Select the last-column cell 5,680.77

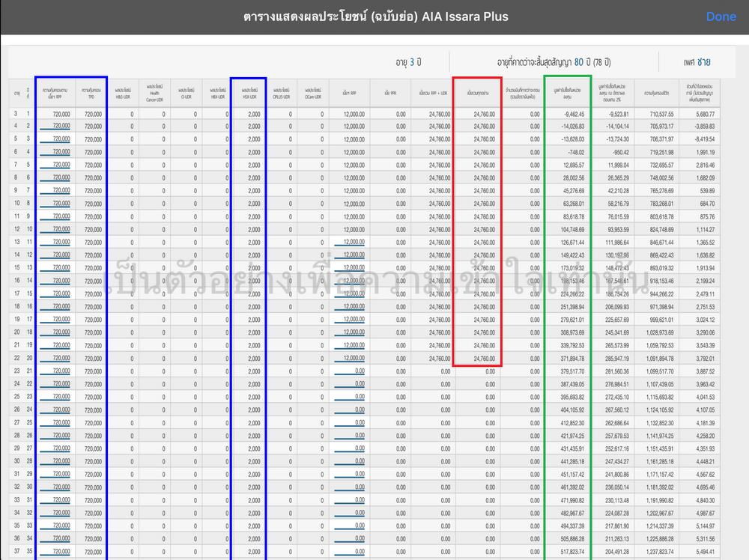click(x=706, y=114)
